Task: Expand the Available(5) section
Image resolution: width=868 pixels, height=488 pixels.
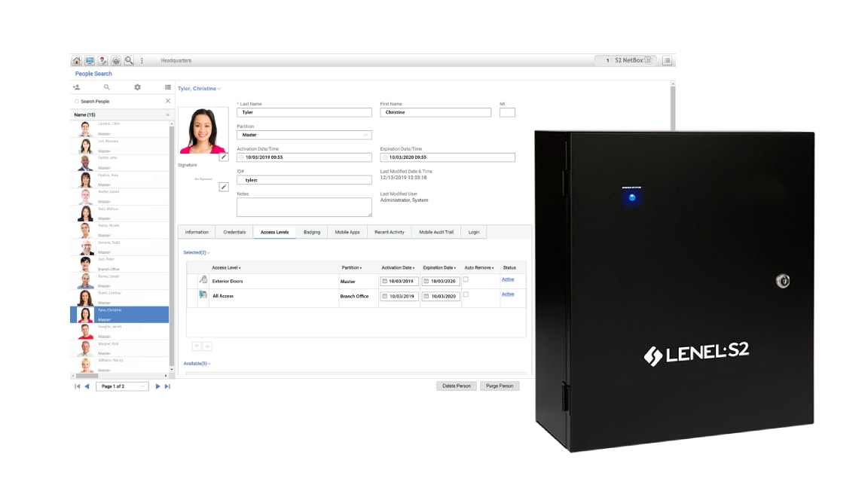Action: click(197, 363)
